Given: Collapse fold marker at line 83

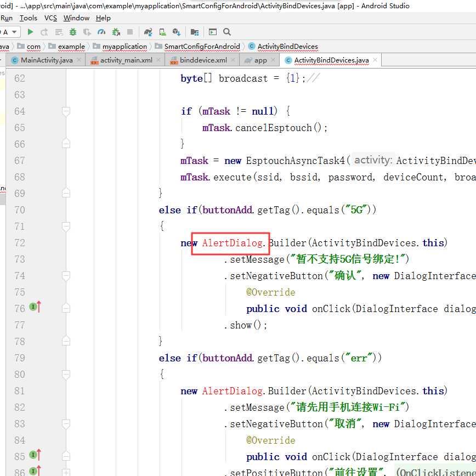Looking at the screenshot, I should click(x=66, y=423).
